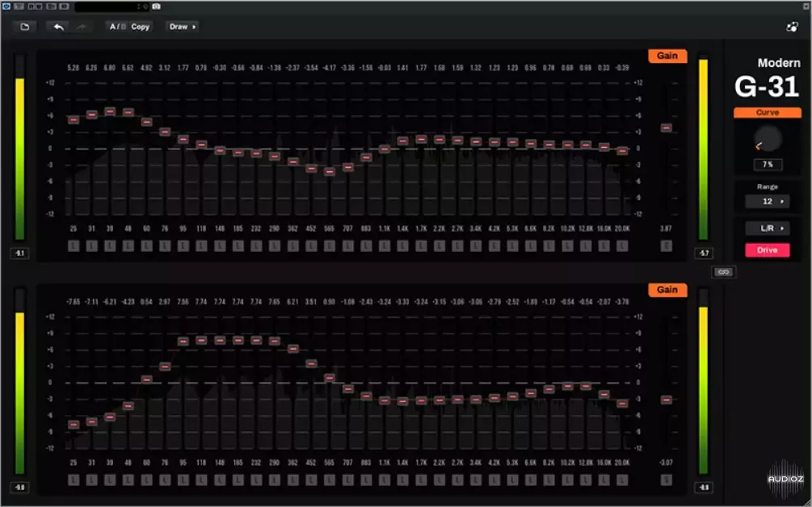Click the blue power icon in the host bar
The width and height of the screenshot is (812, 507).
(6, 6)
